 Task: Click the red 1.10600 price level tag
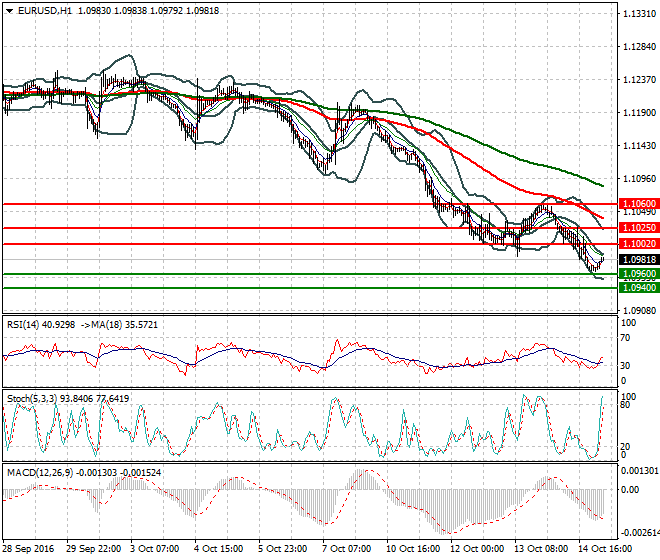coord(636,203)
